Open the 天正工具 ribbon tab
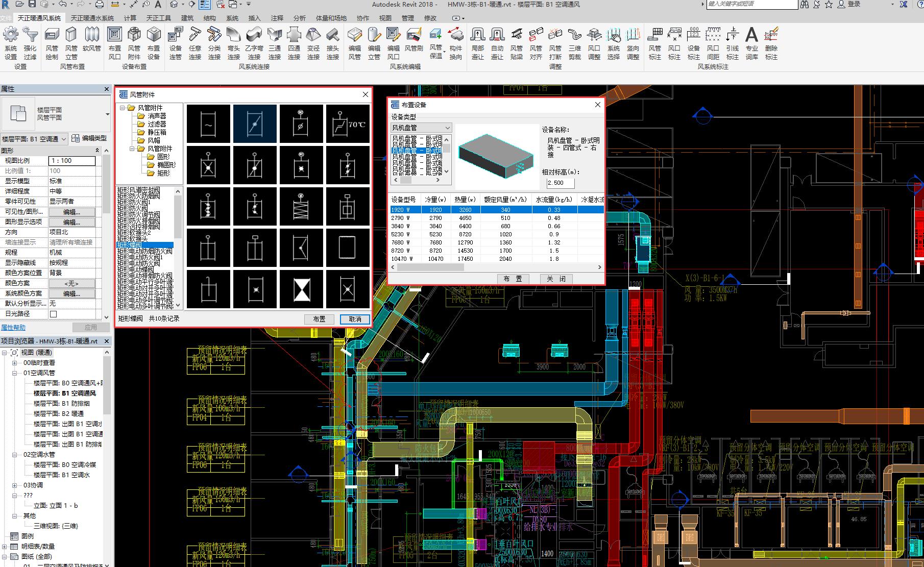Viewport: 924px width, 567px height. pyautogui.click(x=158, y=18)
